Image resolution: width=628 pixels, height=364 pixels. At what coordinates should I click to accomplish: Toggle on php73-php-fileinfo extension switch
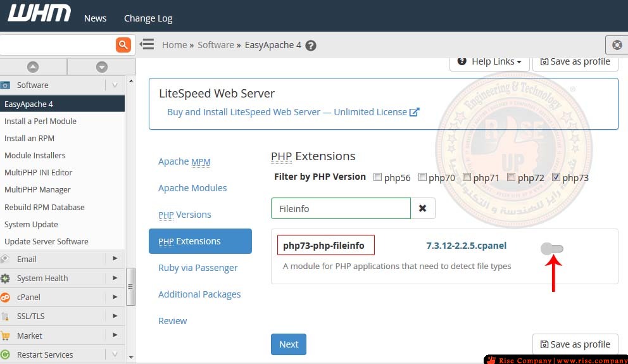[552, 249]
